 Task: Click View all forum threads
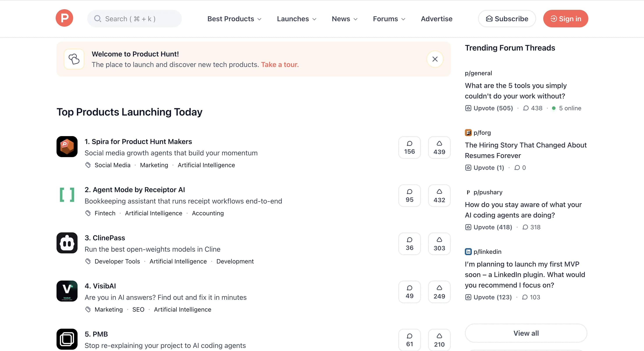526,333
